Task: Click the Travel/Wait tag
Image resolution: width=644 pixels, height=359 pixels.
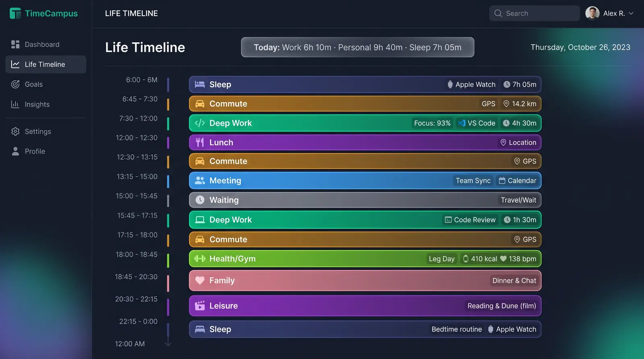Action: tap(518, 200)
